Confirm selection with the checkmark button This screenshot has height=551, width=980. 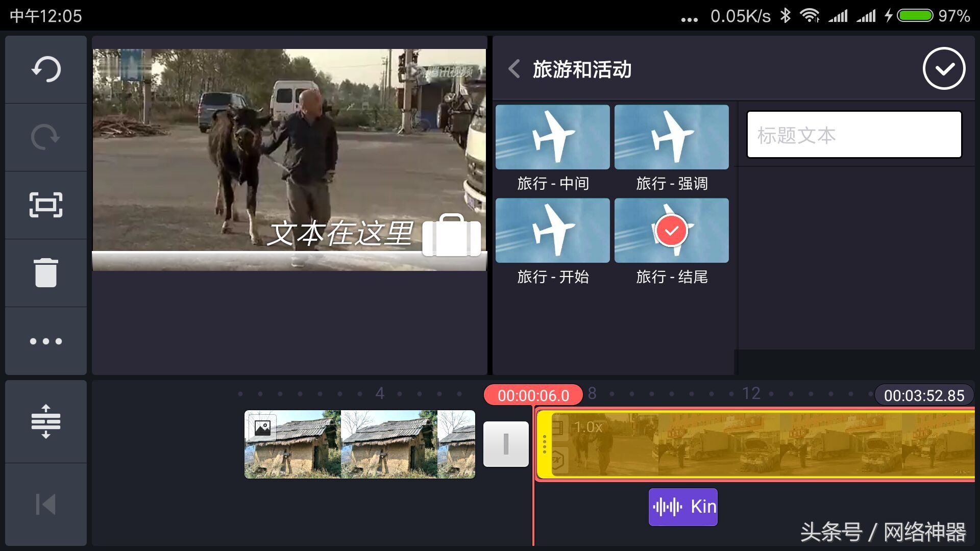coord(945,69)
